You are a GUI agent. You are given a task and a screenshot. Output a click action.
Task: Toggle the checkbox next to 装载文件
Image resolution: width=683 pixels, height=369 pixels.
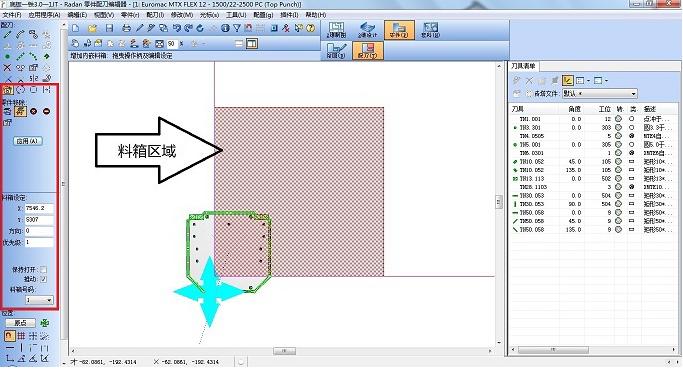point(529,93)
